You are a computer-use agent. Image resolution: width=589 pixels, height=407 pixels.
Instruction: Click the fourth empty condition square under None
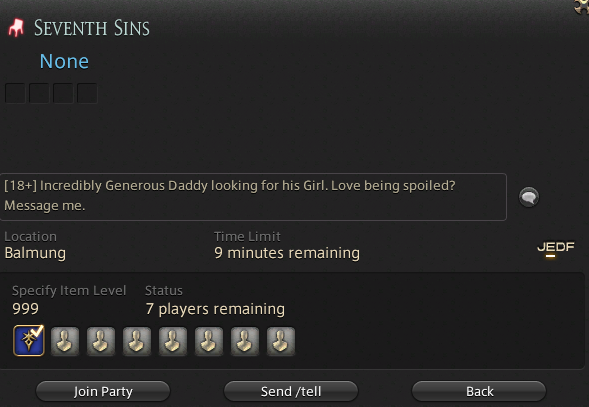(x=87, y=93)
